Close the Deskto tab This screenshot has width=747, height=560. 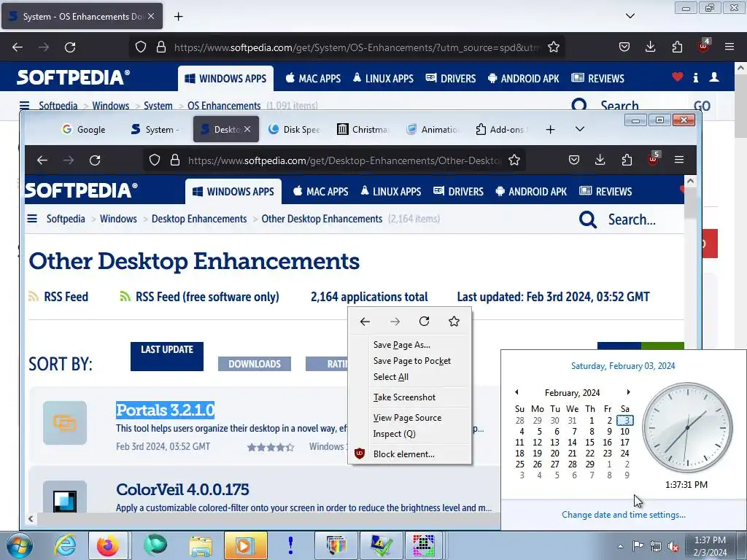click(x=247, y=129)
